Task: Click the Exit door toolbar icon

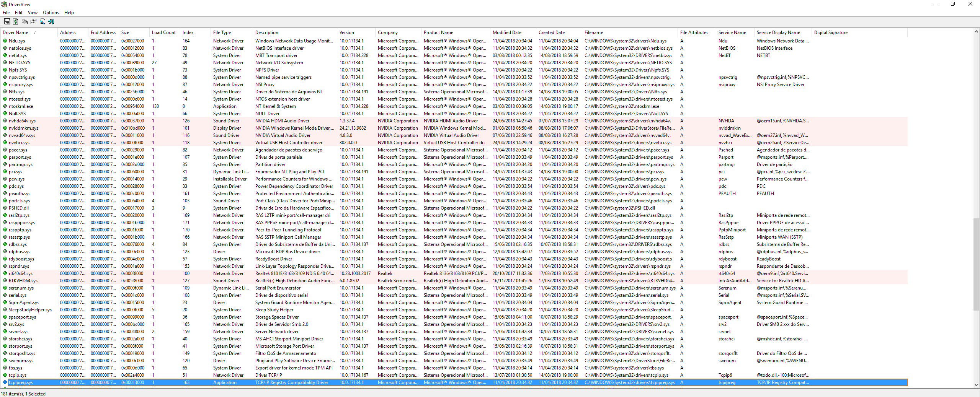Action: 51,22
